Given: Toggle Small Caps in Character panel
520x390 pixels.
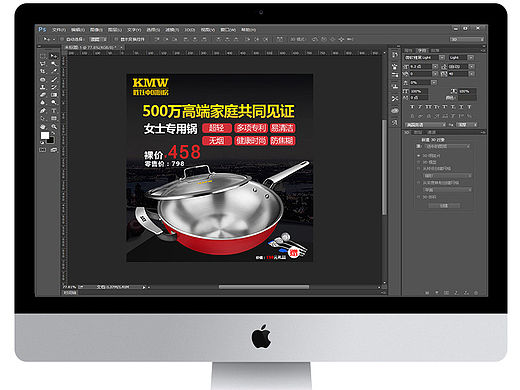Looking at the screenshot, I should pyautogui.click(x=437, y=107).
